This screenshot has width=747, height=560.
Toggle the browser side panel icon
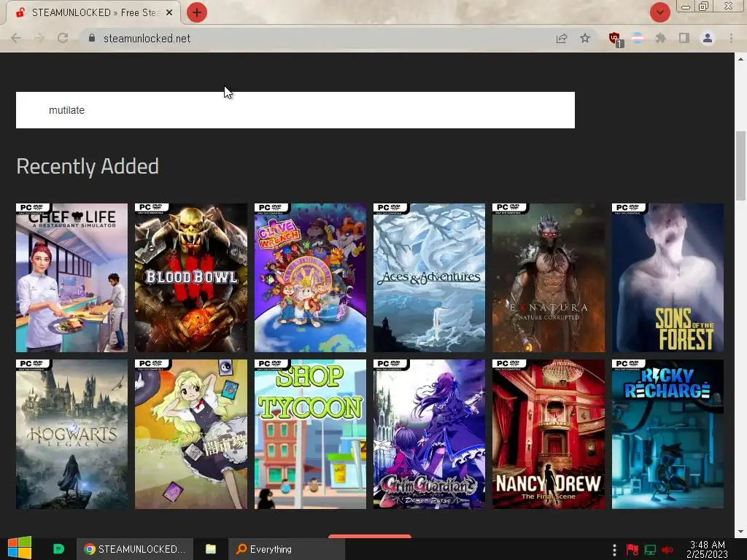684,38
